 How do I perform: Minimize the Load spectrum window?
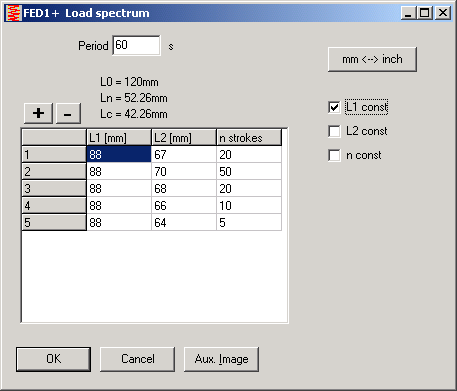click(x=408, y=13)
